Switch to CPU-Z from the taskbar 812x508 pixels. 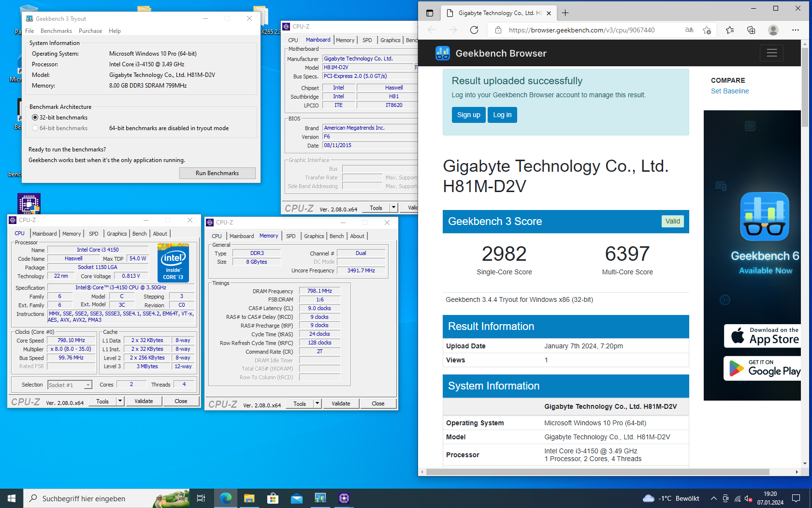[x=344, y=498]
